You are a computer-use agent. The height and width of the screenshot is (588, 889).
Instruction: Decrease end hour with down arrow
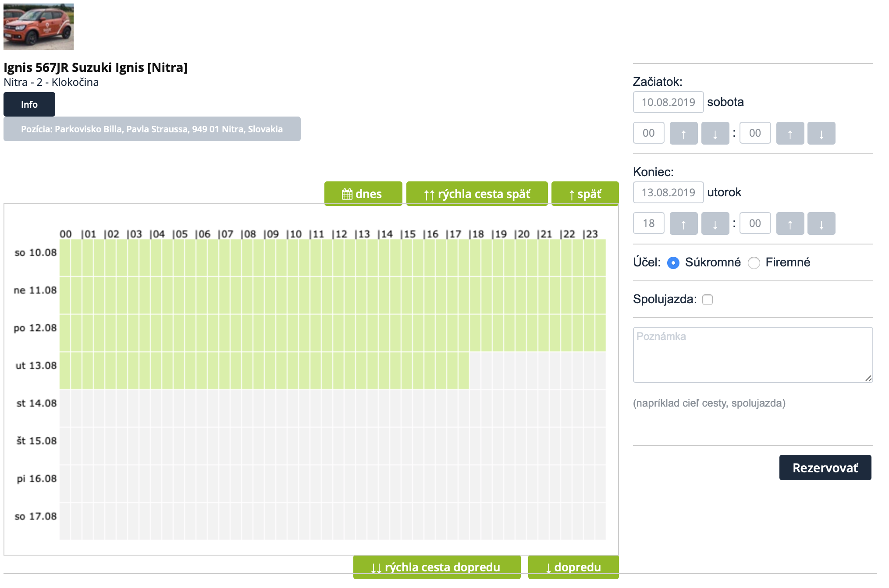coord(715,223)
